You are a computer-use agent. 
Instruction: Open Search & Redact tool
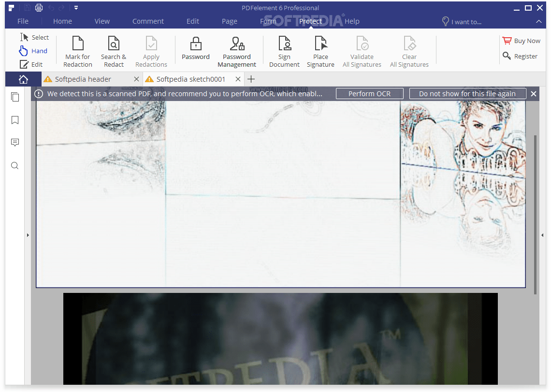click(114, 51)
